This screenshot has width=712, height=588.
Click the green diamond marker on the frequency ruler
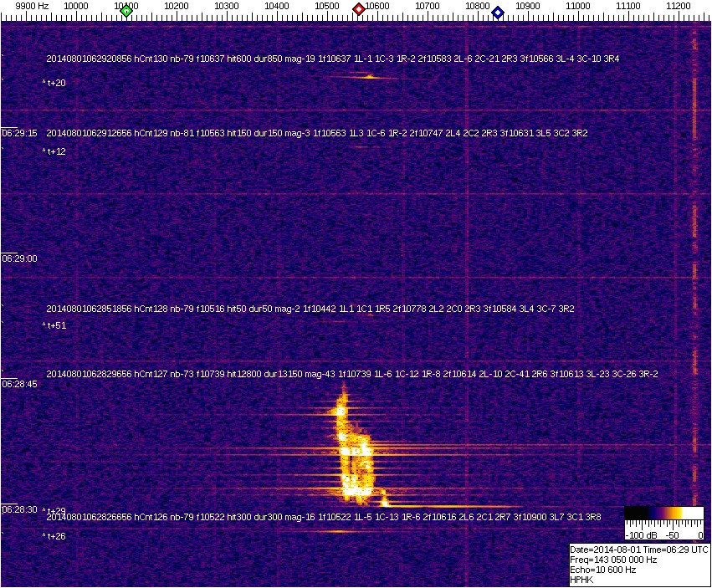126,10
